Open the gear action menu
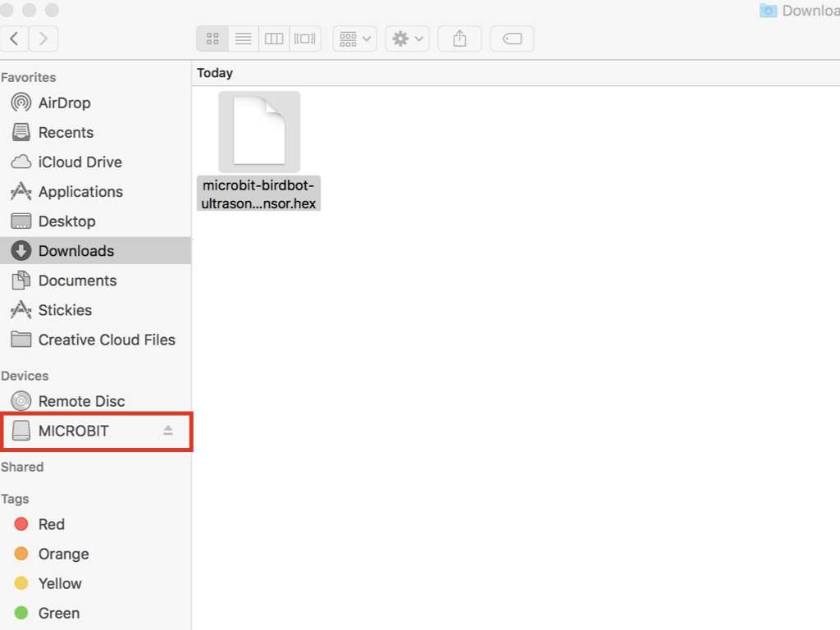Screen dimensions: 840x630 pyautogui.click(x=407, y=39)
